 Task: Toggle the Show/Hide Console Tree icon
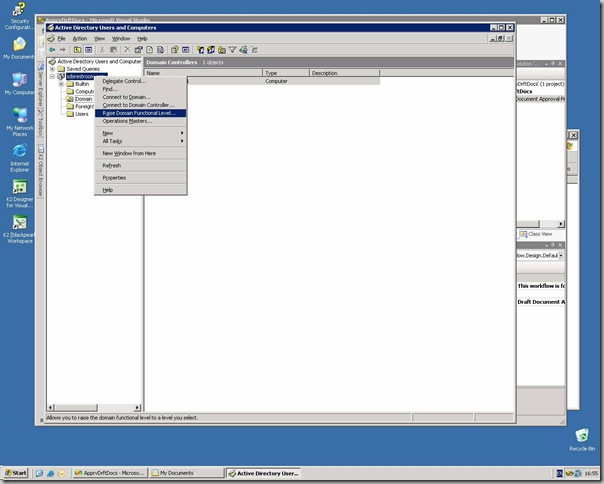[x=89, y=50]
